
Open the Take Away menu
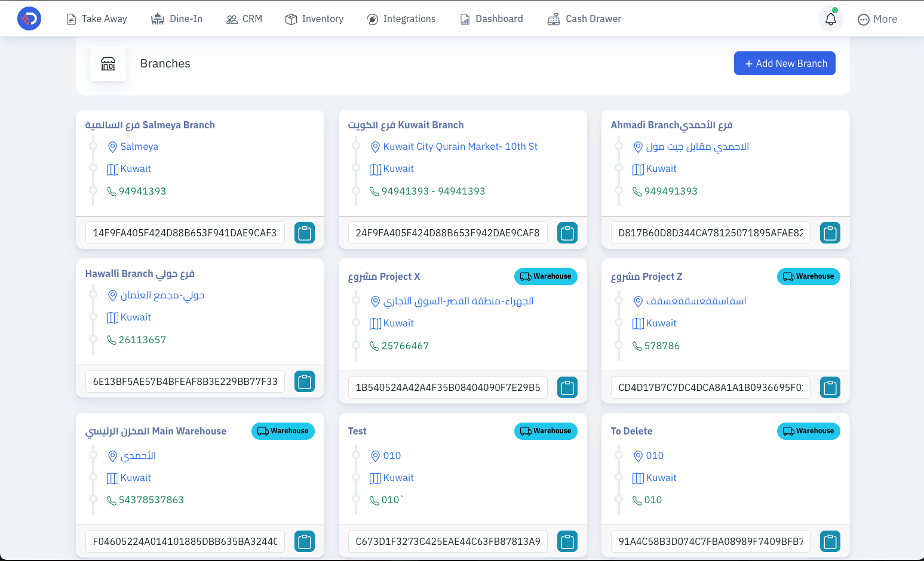pyautogui.click(x=97, y=19)
